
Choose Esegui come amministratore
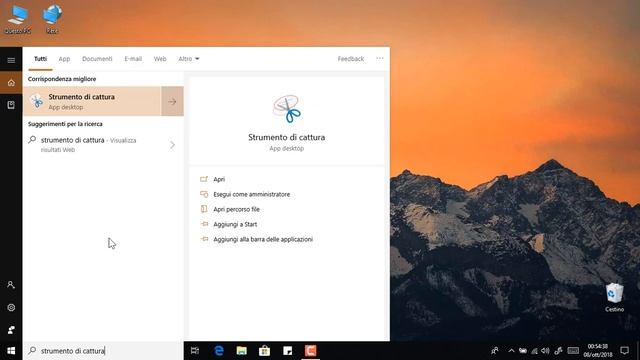click(x=252, y=194)
